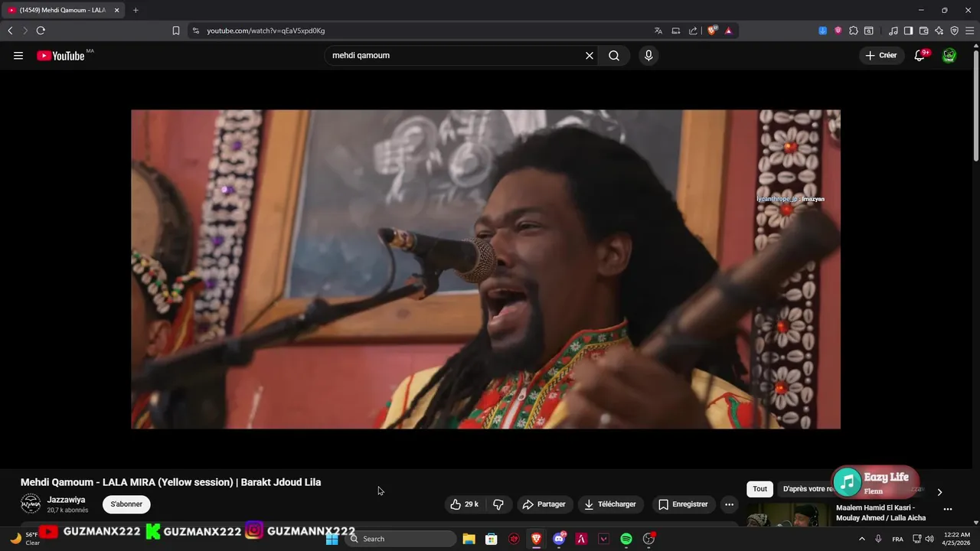This screenshot has height=551, width=980.
Task: Expand the system tray hidden icons
Action: pos(862,539)
